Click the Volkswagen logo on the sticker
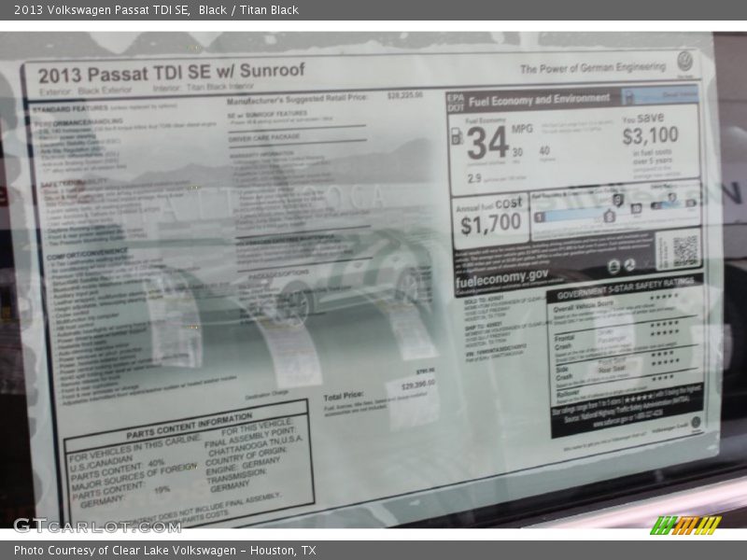This screenshot has width=747, height=560. (685, 62)
